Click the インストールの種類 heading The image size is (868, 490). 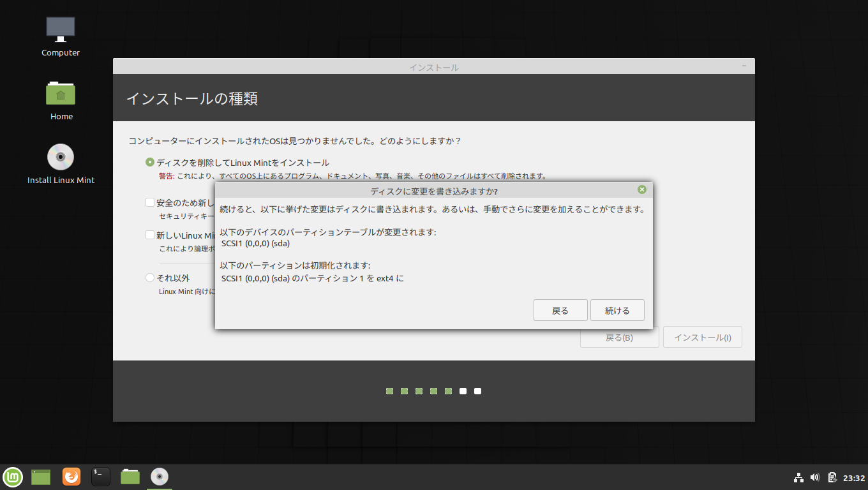tap(192, 99)
